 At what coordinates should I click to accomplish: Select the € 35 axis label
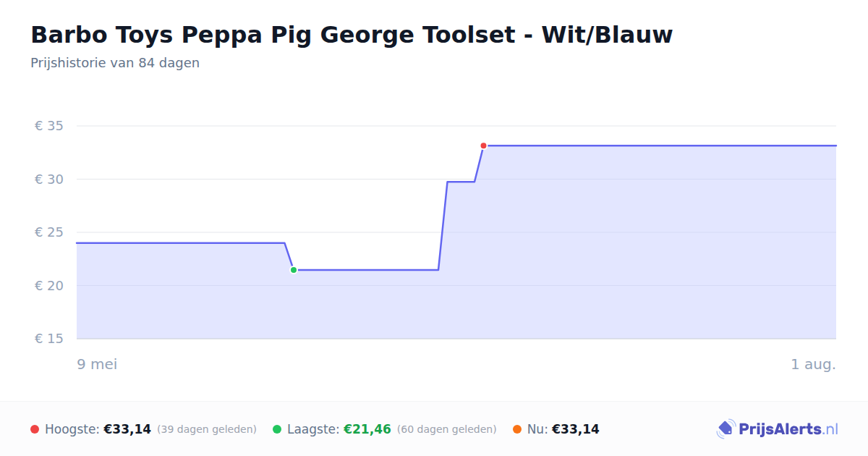coord(49,126)
